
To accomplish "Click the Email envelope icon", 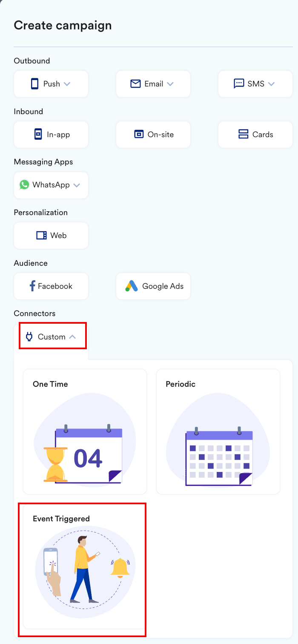I will point(135,84).
